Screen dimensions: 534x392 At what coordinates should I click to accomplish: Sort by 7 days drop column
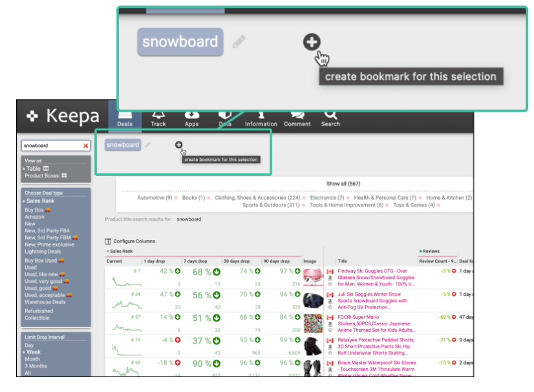[x=195, y=261]
